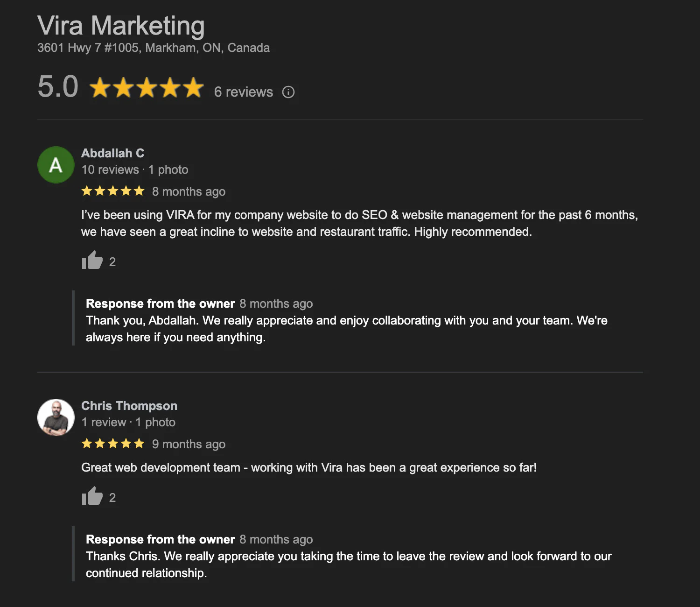Select the 8 months ago timestamp
700x607 pixels.
[x=189, y=191]
